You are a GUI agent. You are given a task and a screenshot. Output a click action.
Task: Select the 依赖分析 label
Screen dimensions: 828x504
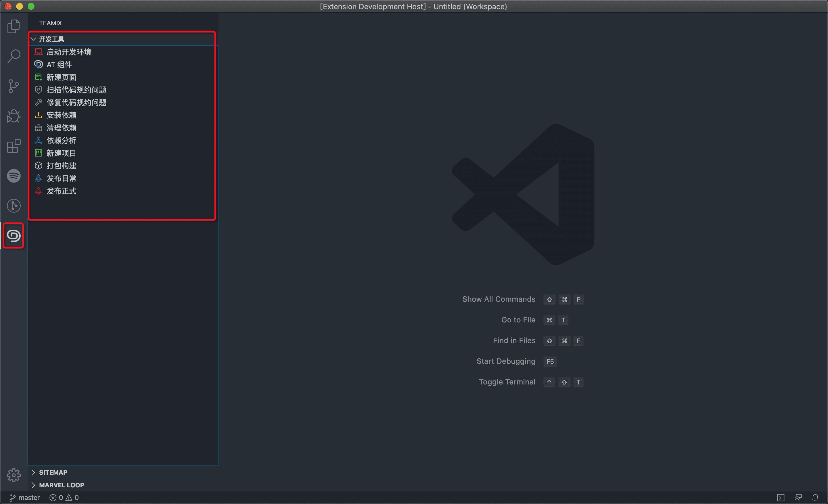click(61, 140)
